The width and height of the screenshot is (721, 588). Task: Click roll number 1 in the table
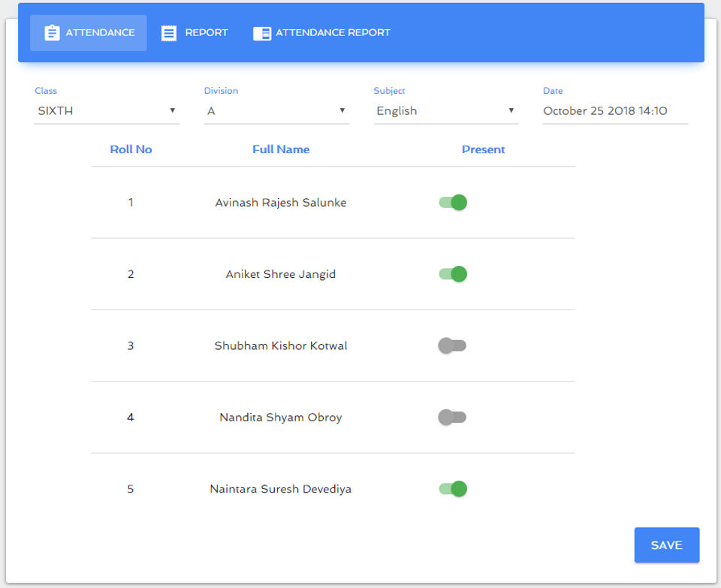(x=131, y=202)
